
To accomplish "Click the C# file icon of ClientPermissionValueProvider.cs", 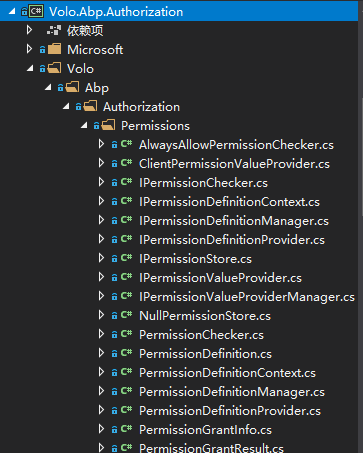I will 126,163.
